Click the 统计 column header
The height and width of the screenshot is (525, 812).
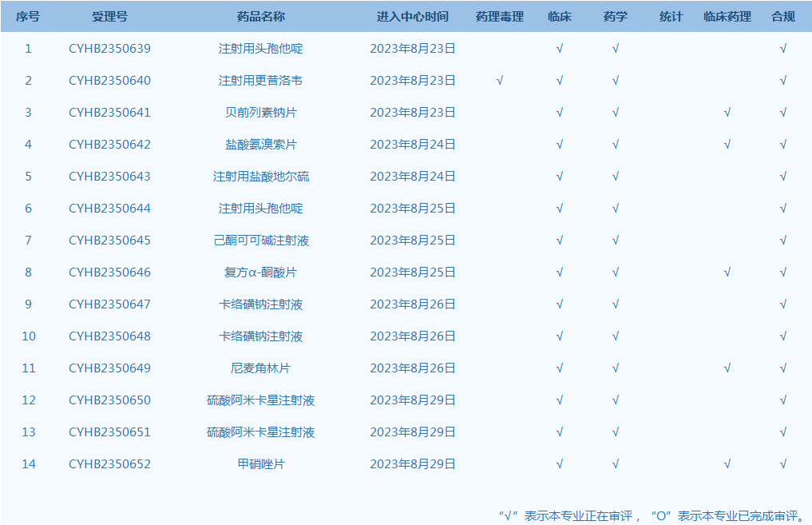coord(671,17)
